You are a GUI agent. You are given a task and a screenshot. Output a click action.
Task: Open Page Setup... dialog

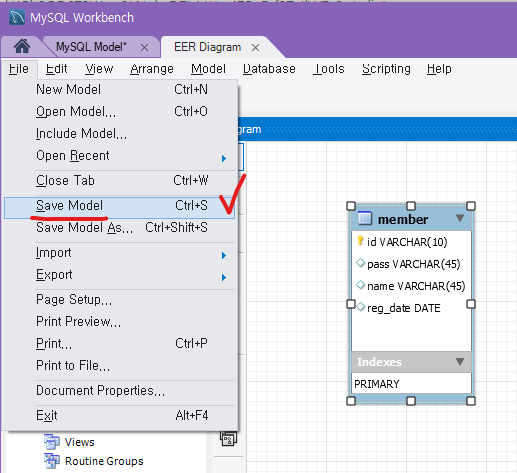pyautogui.click(x=120, y=300)
